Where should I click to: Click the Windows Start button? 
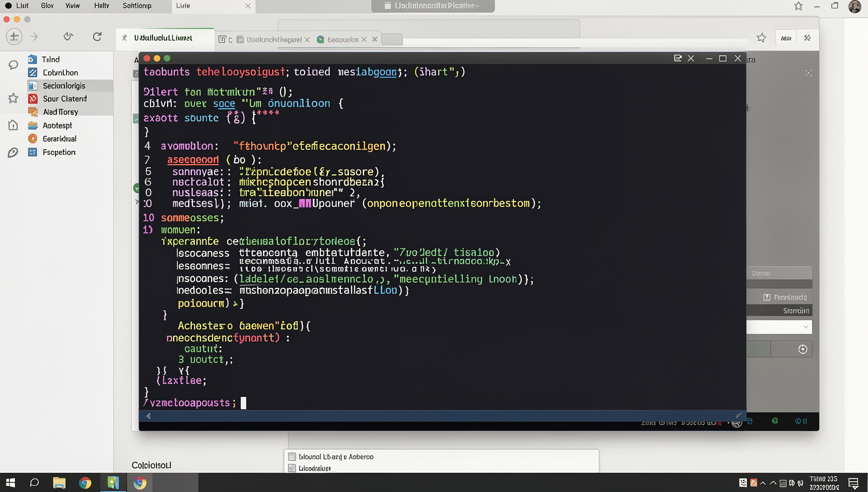coord(10,483)
